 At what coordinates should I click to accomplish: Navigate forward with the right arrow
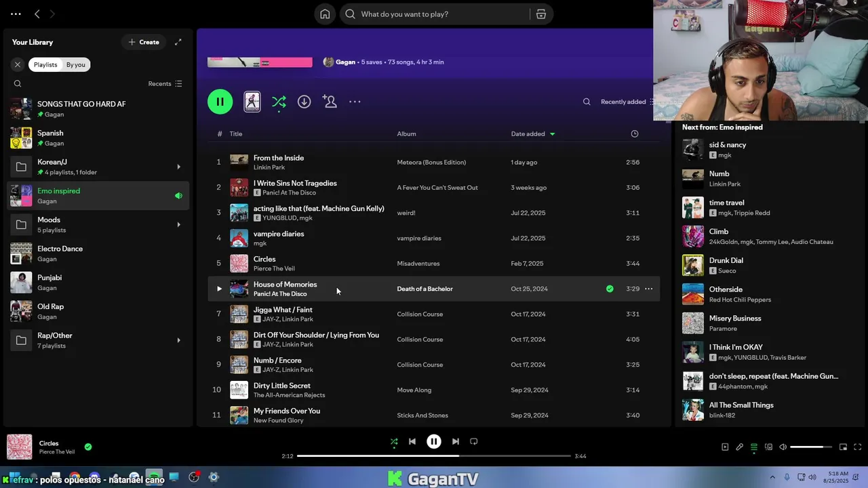tap(52, 14)
